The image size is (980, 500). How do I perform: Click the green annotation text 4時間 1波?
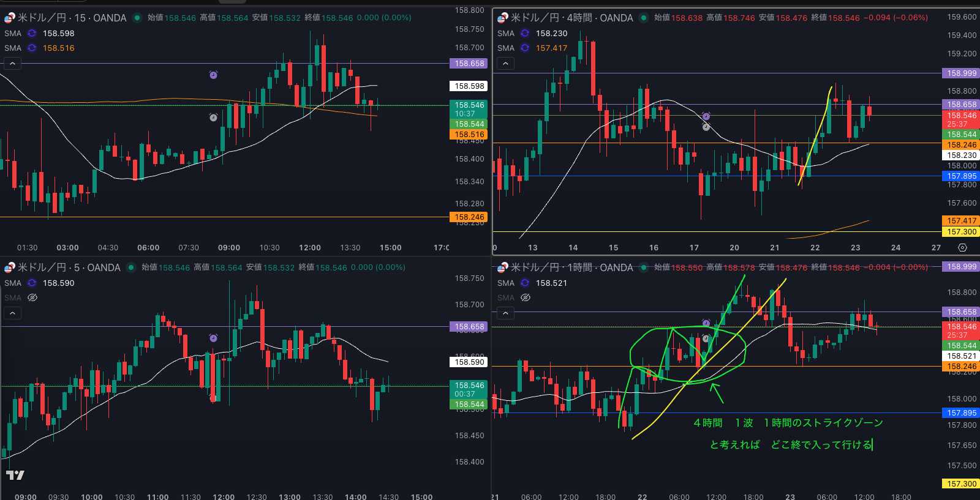[x=723, y=423]
